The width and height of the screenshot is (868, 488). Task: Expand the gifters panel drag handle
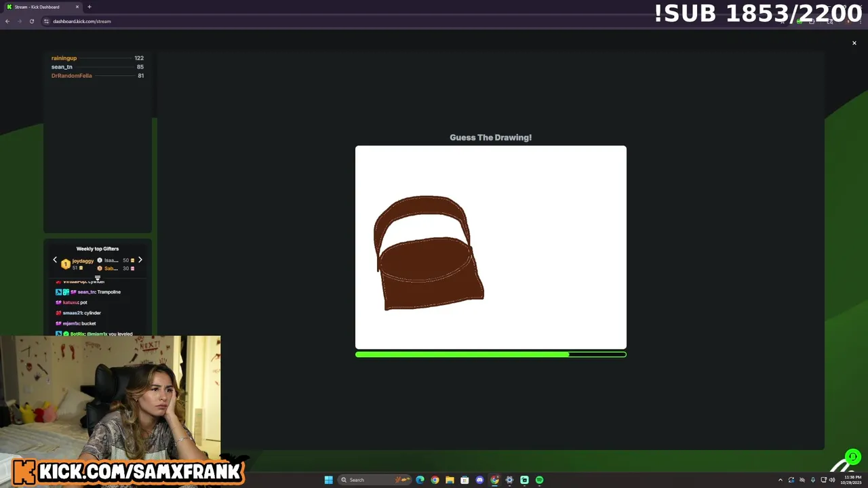tap(98, 278)
